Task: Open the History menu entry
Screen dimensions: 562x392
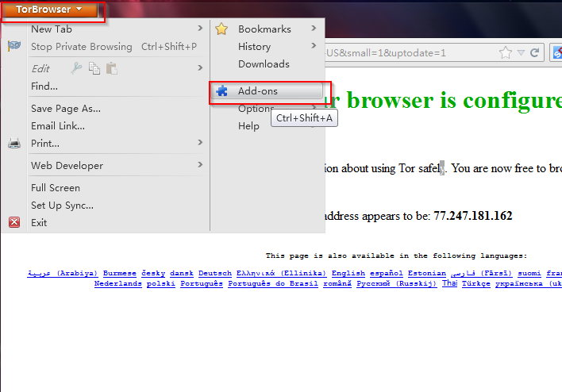Action: (x=255, y=47)
